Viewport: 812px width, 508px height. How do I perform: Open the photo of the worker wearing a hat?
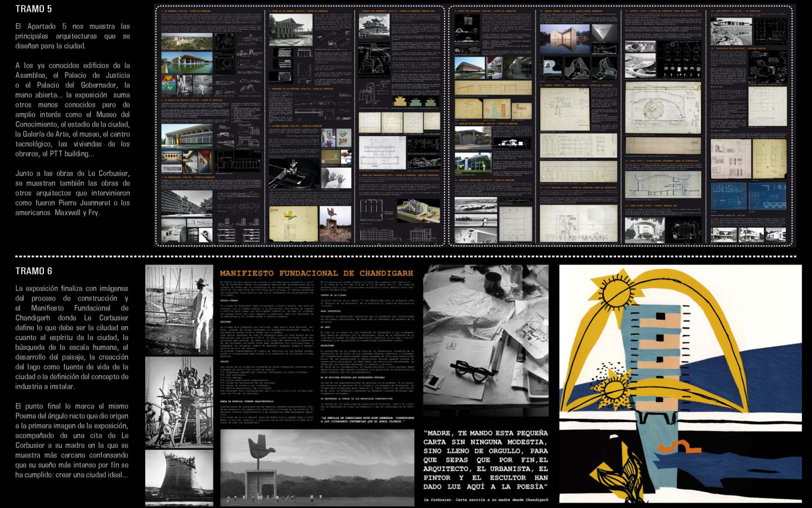(179, 309)
